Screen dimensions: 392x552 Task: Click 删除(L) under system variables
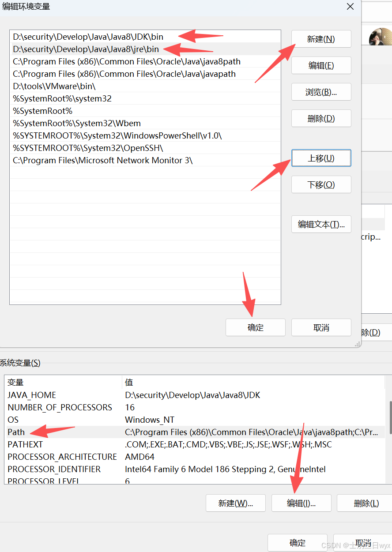(x=365, y=503)
